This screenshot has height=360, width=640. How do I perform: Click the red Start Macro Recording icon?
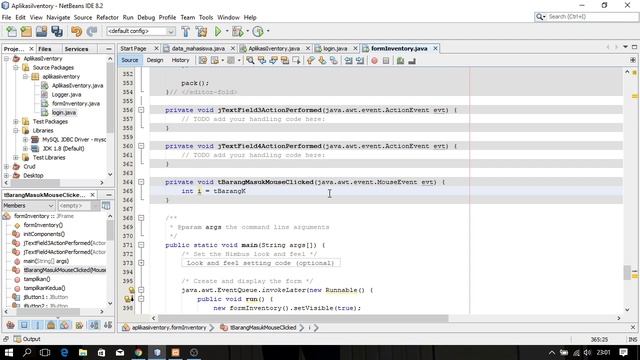pyautogui.click(x=374, y=60)
